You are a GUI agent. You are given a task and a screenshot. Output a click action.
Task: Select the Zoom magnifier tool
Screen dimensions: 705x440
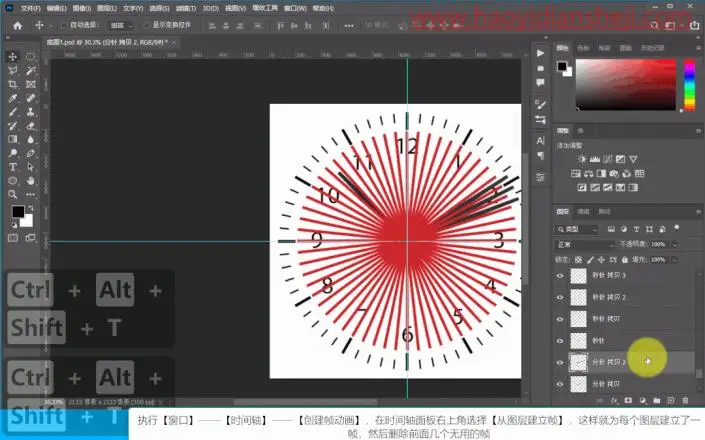13,195
